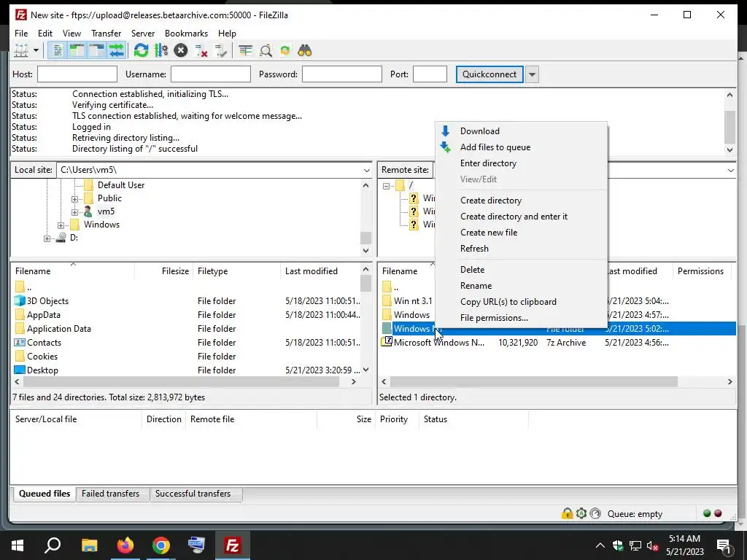Click the green activity indicator light
The height and width of the screenshot is (560, 747).
(707, 513)
